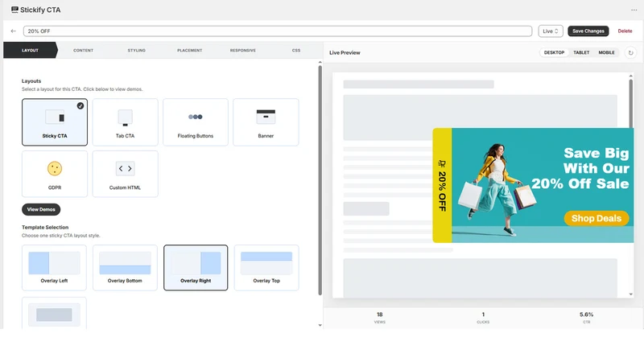The height and width of the screenshot is (362, 644).
Task: Click the yellow 20% OFF side tab
Action: pyautogui.click(x=442, y=186)
